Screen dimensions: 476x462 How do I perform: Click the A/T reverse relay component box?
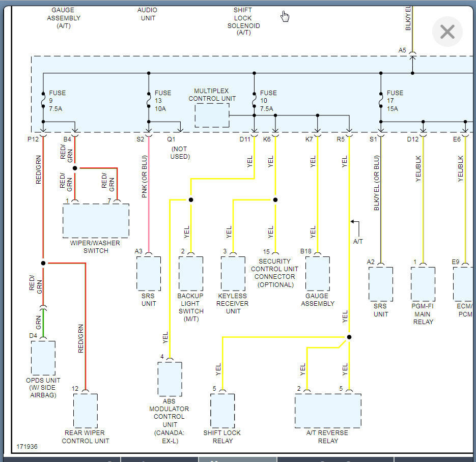click(x=328, y=411)
